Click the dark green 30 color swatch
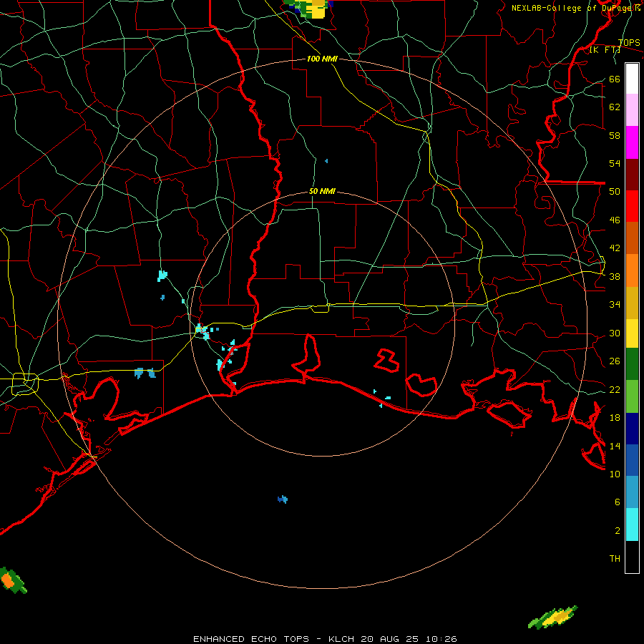Screen dimensions: 644x644 [632, 364]
